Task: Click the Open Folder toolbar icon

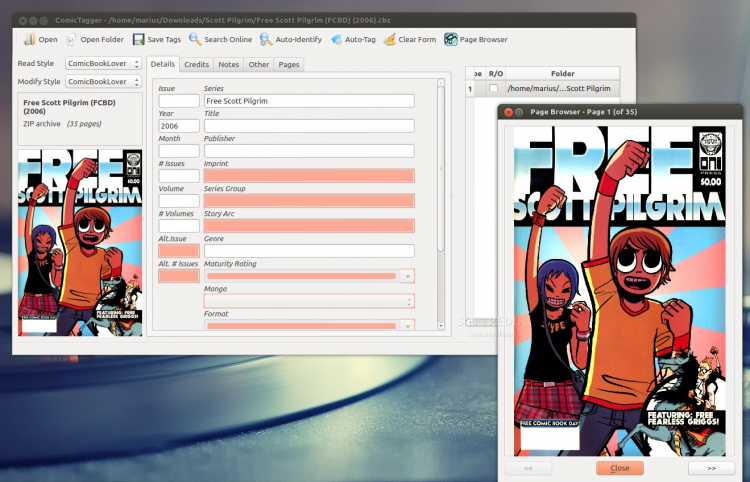Action: (71, 39)
